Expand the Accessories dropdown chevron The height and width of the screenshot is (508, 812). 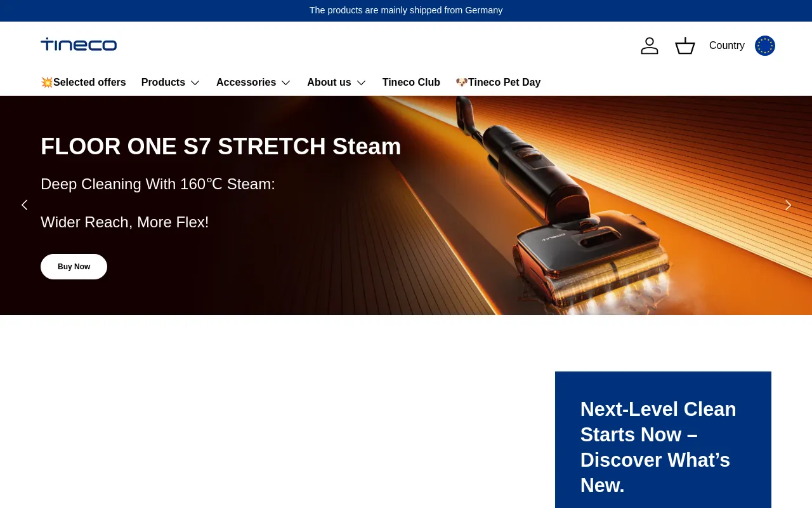pos(286,83)
